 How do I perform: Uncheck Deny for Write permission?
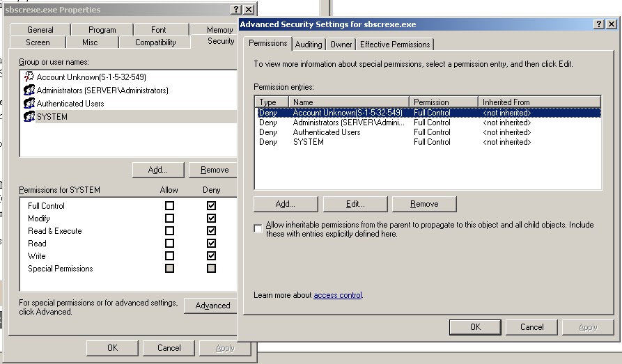(212, 255)
